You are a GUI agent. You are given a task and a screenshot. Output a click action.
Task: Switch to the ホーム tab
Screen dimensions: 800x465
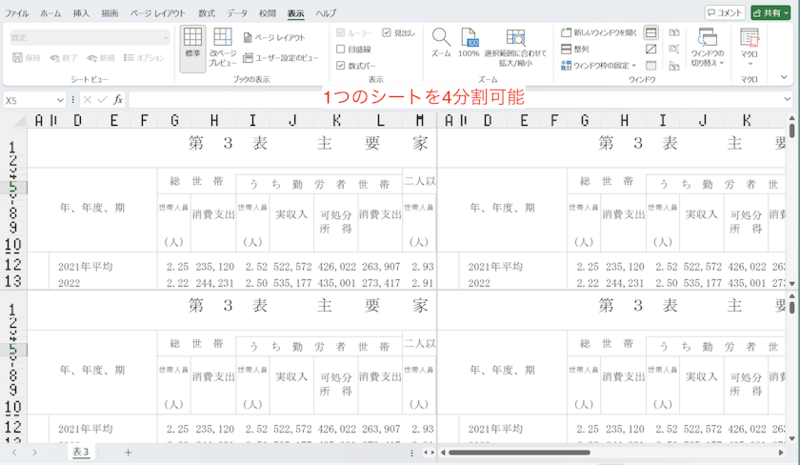pos(51,13)
